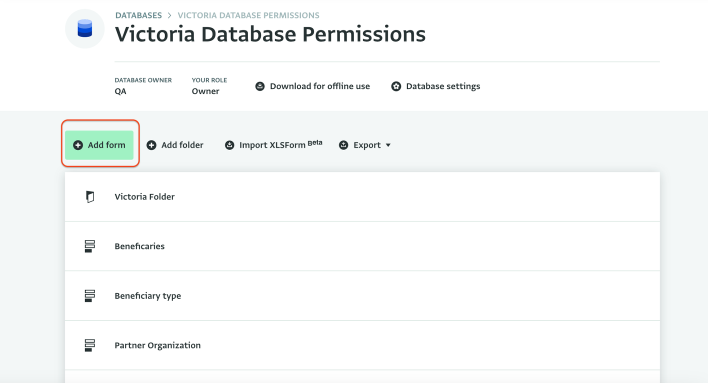Viewport: 708px width, 383px height.
Task: Click the form icon beside Beneficaries
Action: click(89, 246)
